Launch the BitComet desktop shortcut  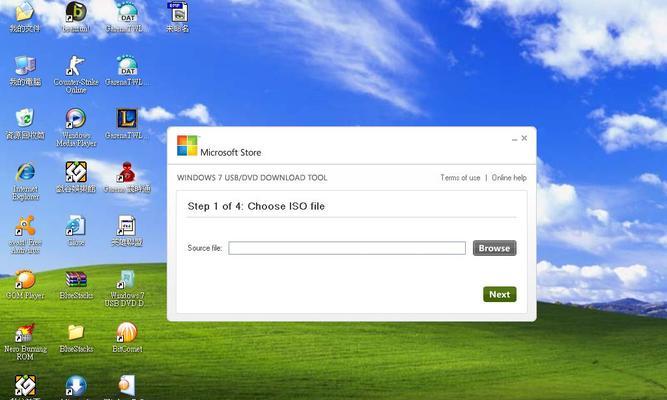[x=127, y=338]
